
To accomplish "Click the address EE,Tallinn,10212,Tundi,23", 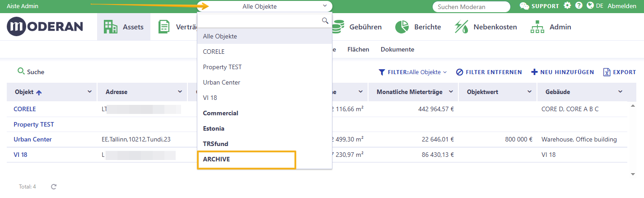I will [x=136, y=139].
